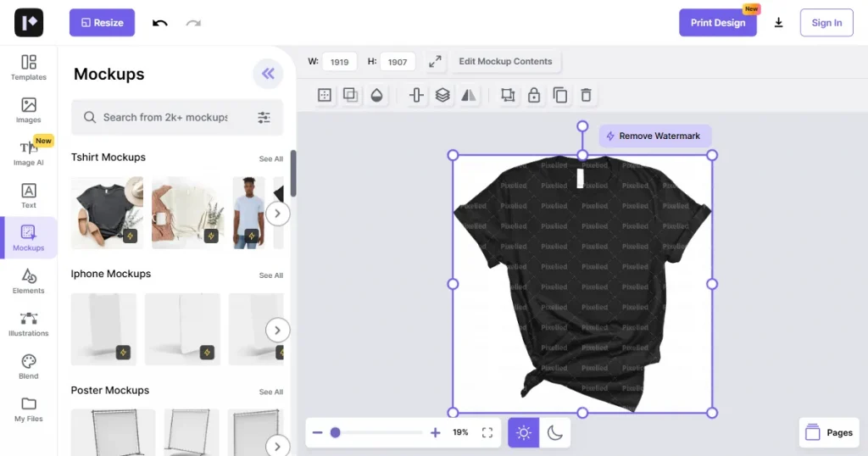Click the width W input field
Viewport: 868px width, 456px height.
pyautogui.click(x=339, y=62)
